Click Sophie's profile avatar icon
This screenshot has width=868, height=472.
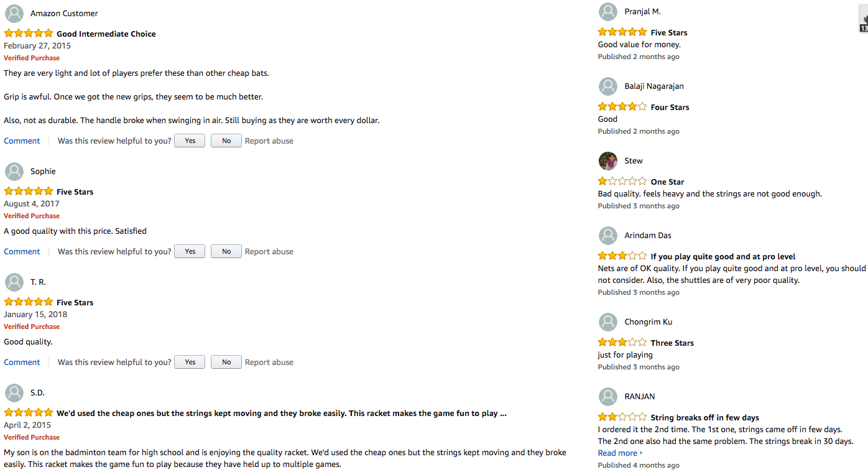pyautogui.click(x=14, y=172)
